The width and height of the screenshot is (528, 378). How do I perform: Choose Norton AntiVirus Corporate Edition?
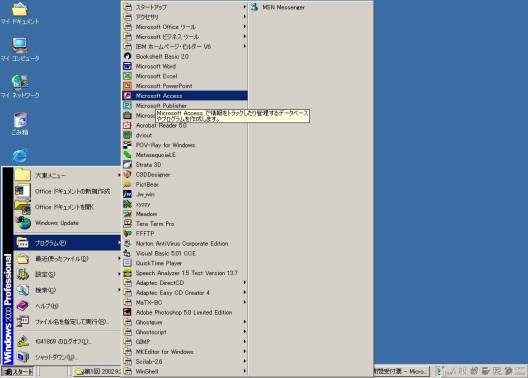185,243
